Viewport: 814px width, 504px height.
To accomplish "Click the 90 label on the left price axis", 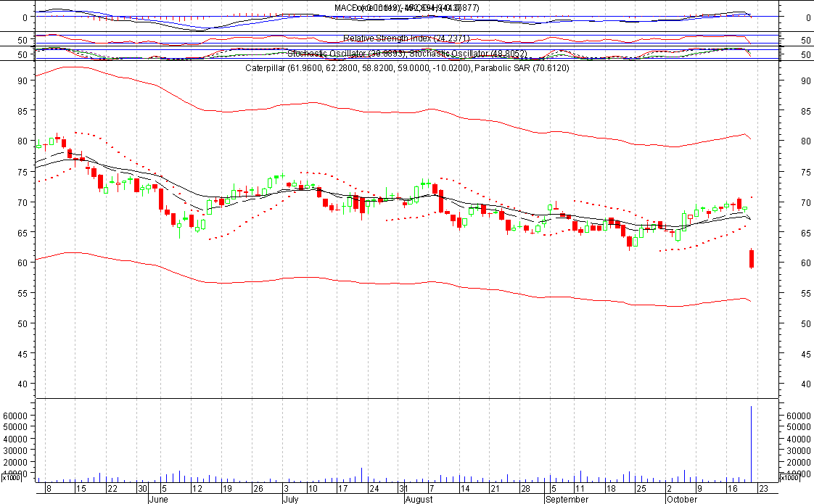I will coord(22,80).
